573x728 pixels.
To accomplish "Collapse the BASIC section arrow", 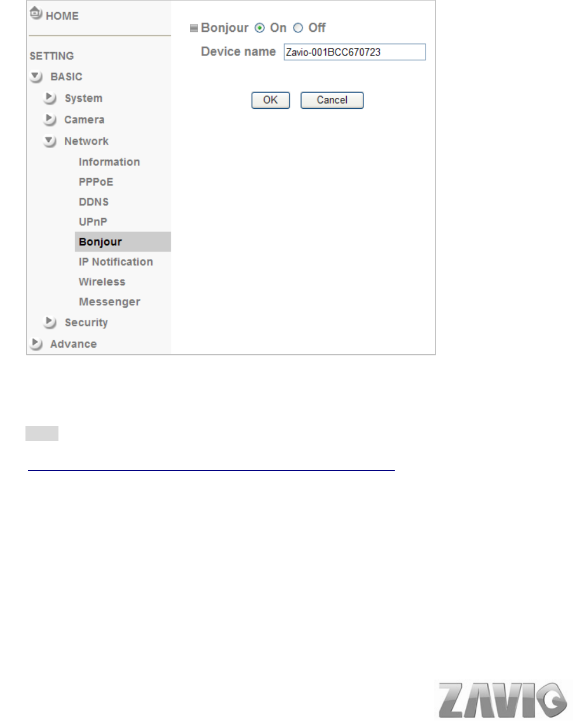I will pos(36,76).
